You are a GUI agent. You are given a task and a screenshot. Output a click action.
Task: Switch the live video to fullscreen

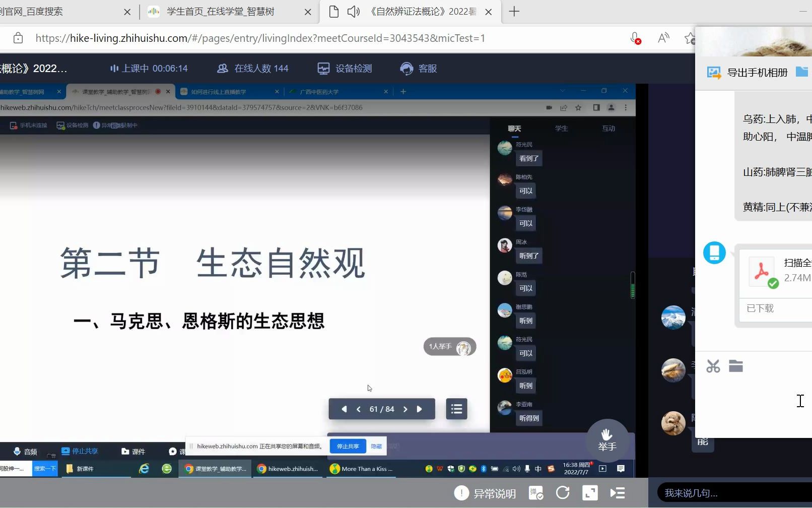pos(590,493)
